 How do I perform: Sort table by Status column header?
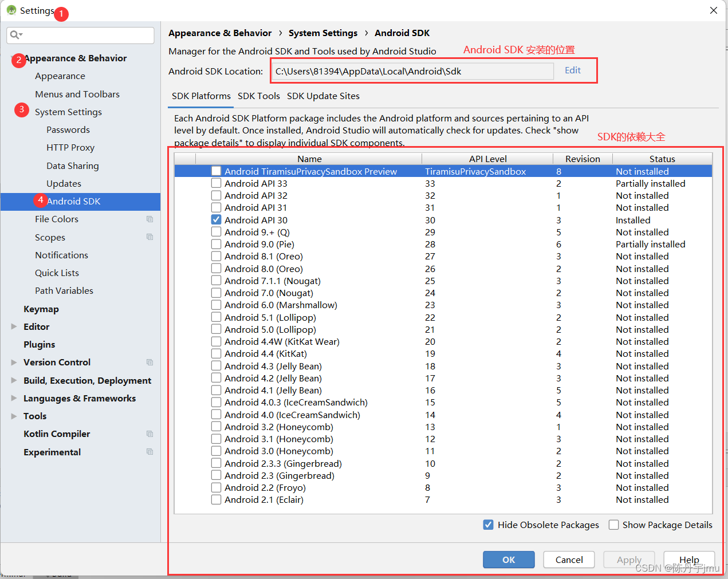tap(662, 159)
